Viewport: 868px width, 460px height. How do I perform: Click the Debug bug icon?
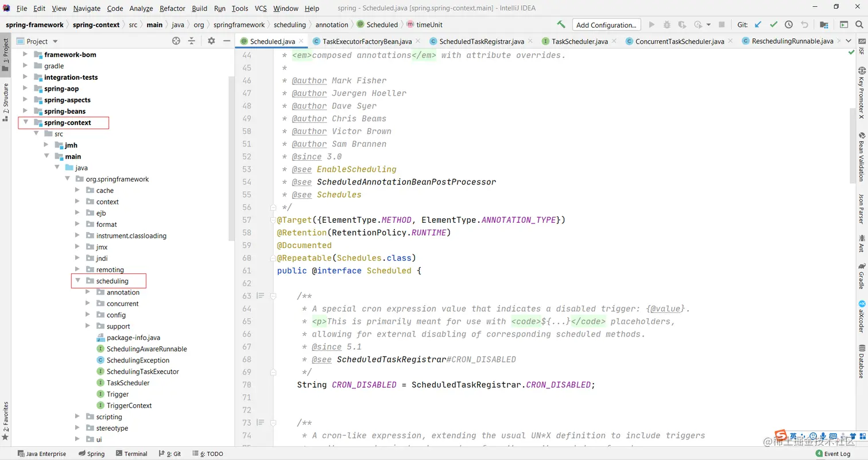coord(666,25)
